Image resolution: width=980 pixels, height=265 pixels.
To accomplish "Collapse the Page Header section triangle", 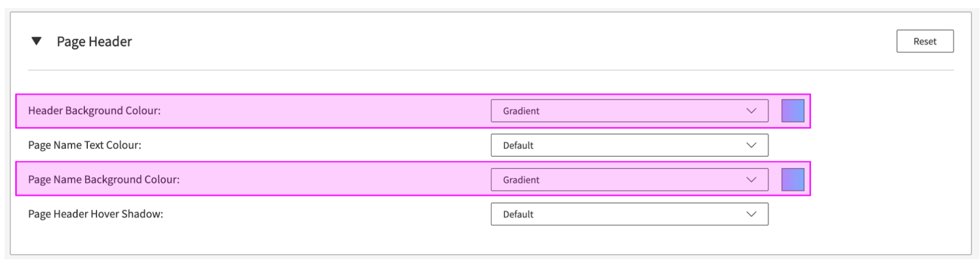I will 37,41.
